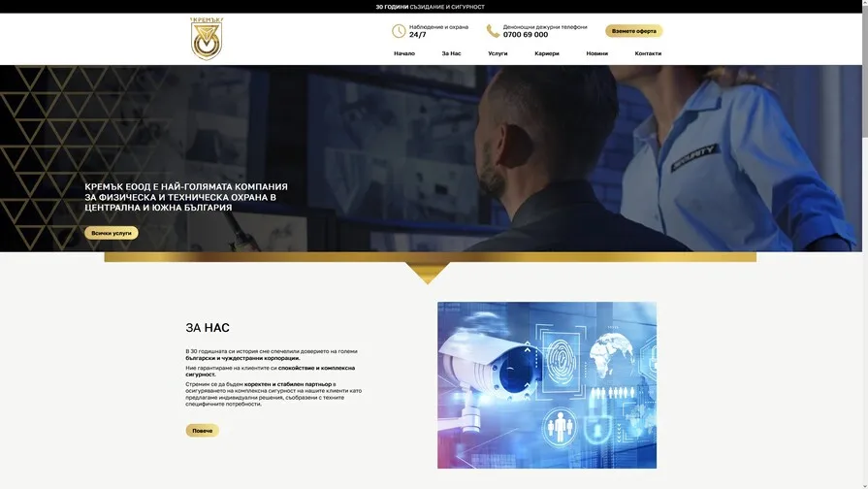
Task: Open the security camera image
Action: click(547, 385)
